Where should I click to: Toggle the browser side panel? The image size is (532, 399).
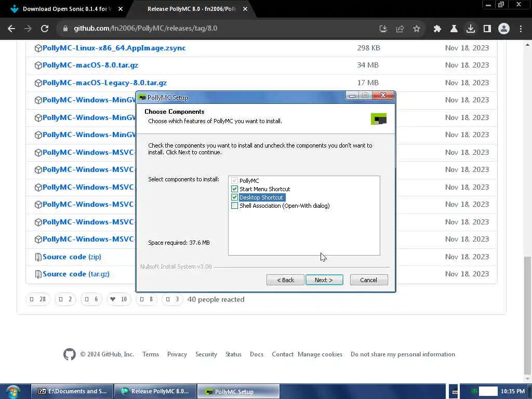pyautogui.click(x=487, y=29)
